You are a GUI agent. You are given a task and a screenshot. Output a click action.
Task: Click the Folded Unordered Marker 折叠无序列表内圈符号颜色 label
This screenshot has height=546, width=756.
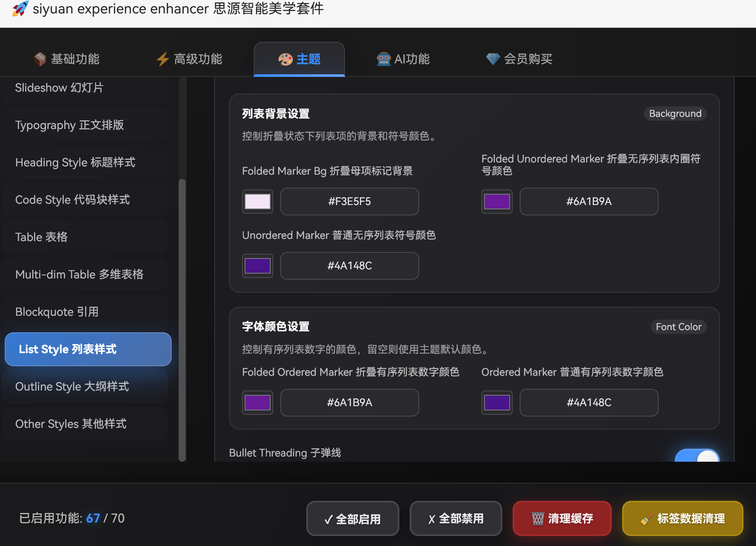pos(591,165)
